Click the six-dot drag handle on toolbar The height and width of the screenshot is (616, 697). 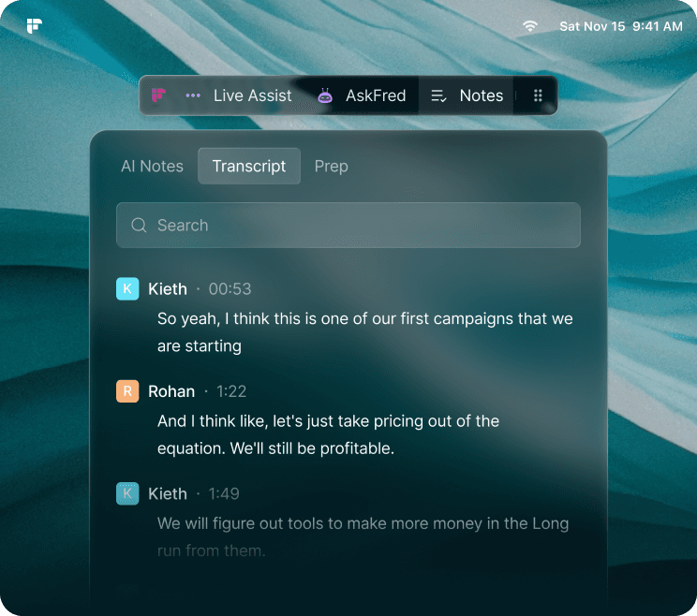coord(538,95)
